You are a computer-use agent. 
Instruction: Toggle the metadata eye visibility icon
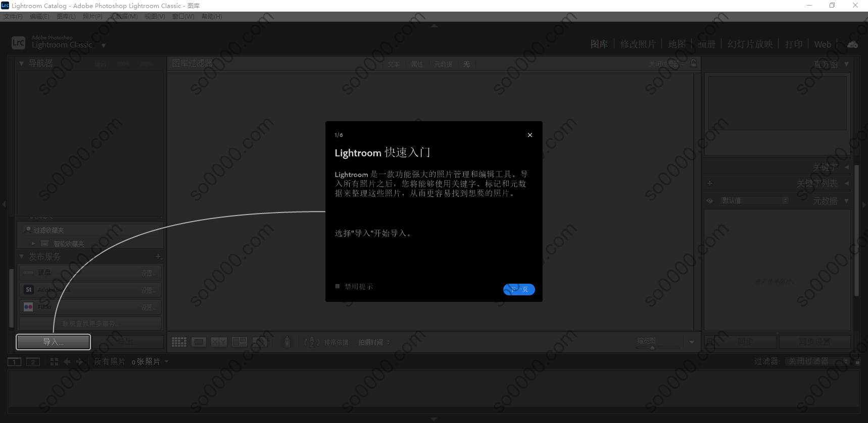click(x=710, y=200)
